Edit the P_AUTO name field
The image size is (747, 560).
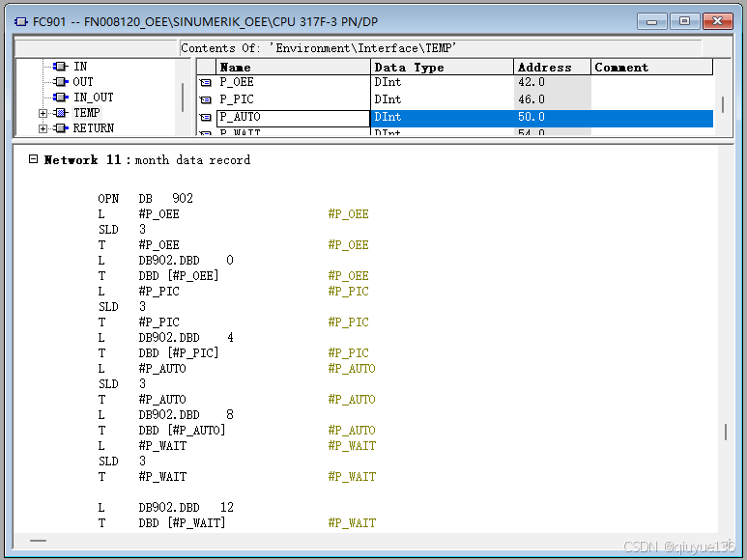click(x=294, y=119)
